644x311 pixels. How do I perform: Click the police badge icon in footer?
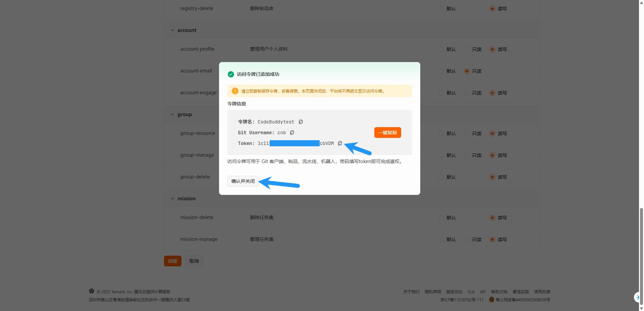pos(491,300)
